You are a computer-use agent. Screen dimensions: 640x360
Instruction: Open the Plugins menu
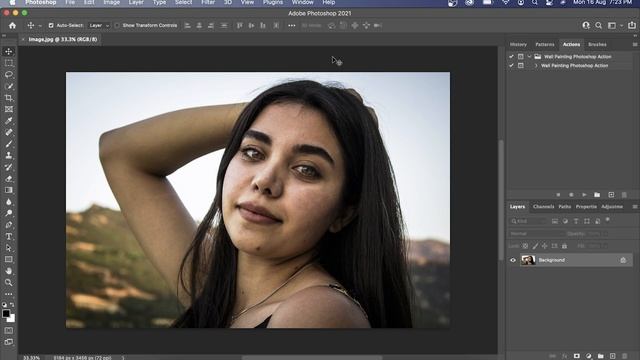click(x=273, y=2)
